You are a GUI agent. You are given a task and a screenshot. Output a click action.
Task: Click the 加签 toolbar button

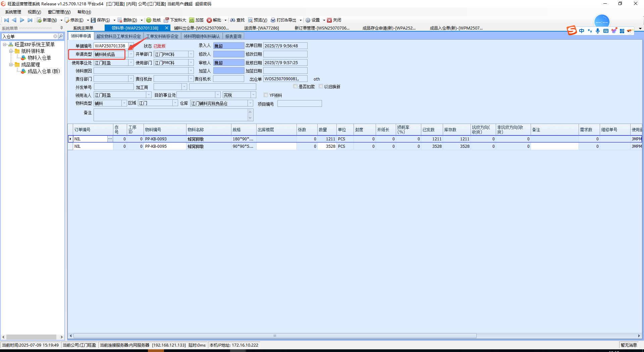tap(197, 20)
